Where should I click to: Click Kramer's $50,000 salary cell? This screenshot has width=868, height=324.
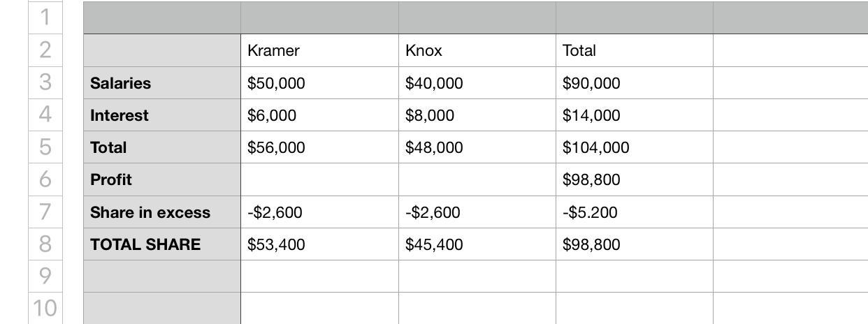[x=319, y=83]
